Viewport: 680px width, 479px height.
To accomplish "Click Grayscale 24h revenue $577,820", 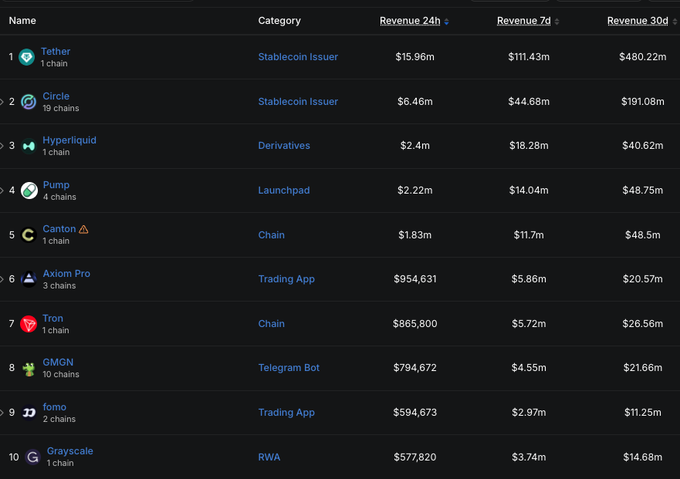I will coord(415,457).
